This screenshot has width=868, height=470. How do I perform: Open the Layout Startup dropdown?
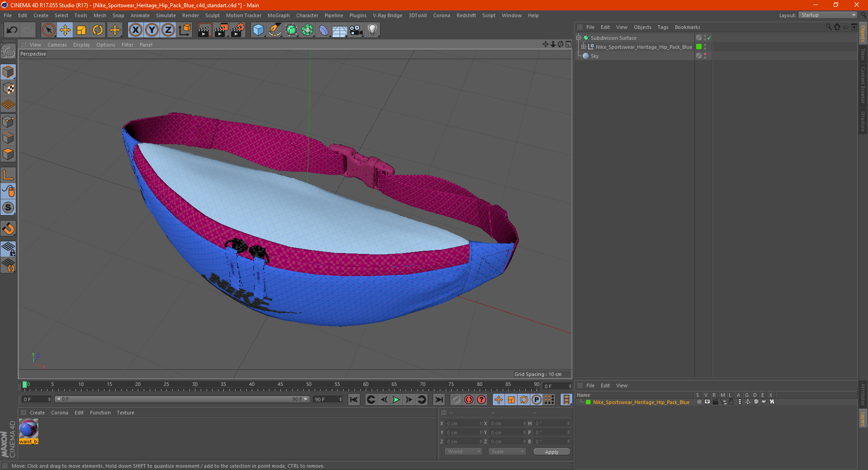click(828, 15)
